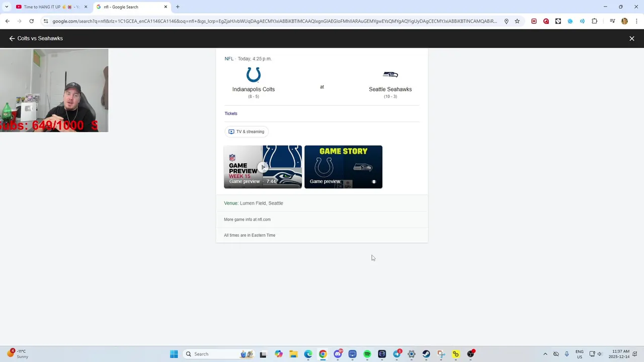Open the Chrome profile avatar
The image size is (644, 362).
coord(624,21)
